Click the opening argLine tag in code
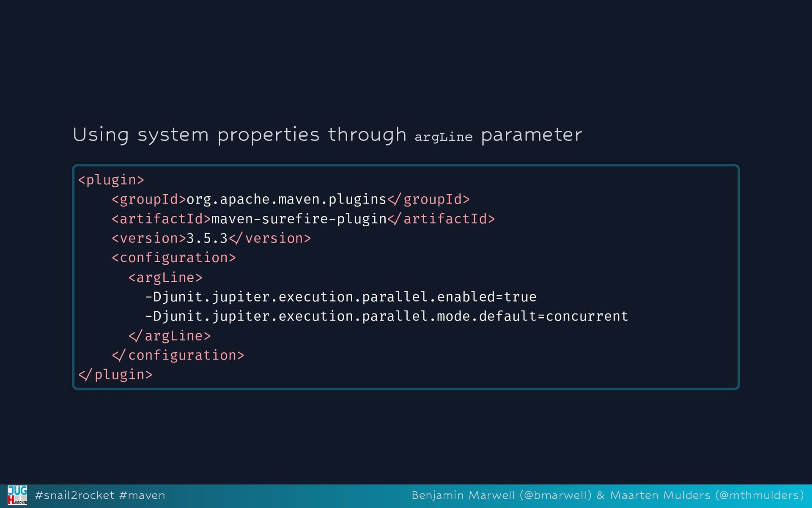The width and height of the screenshot is (812, 508). 165,277
